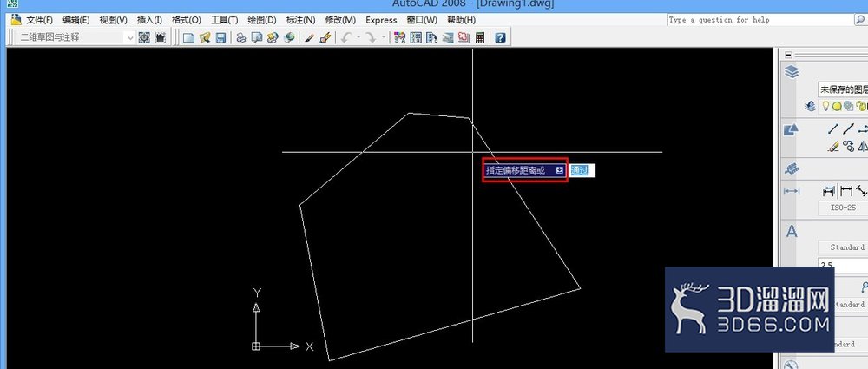Expand the Undo history dropdown arrow
Image resolution: width=868 pixels, height=369 pixels.
[358, 37]
